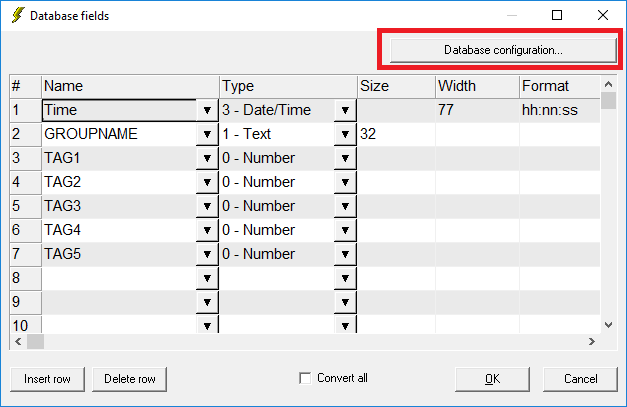
Task: Expand the GROUPNAME name dropdown arrow
Action: [x=207, y=134]
